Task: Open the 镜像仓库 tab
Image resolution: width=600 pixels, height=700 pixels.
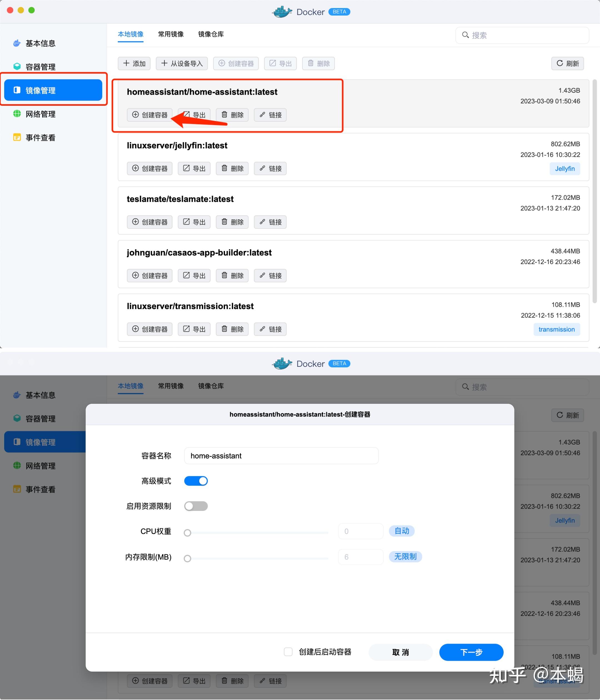Action: click(211, 34)
